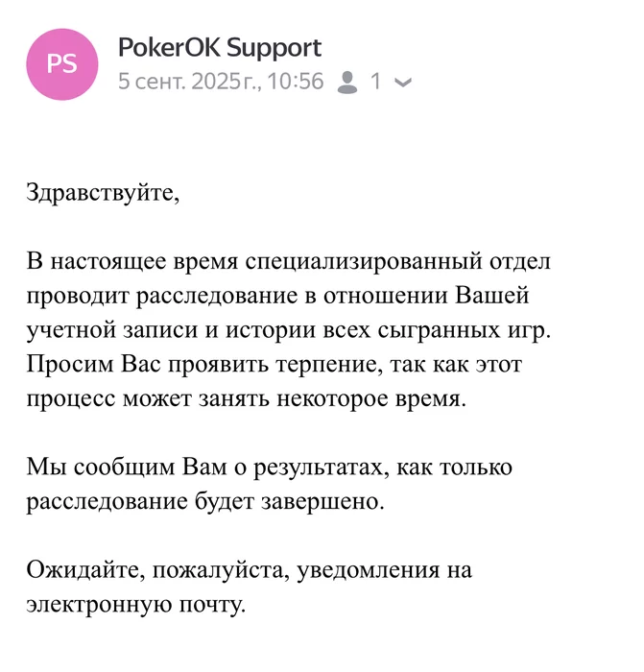Screen dimensions: 644x672
Task: Click the pink PS sender avatar
Action: 62,64
